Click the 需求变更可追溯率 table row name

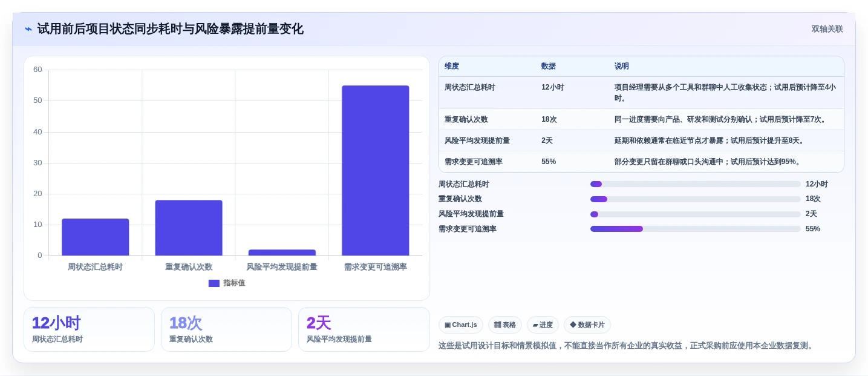pyautogui.click(x=474, y=162)
